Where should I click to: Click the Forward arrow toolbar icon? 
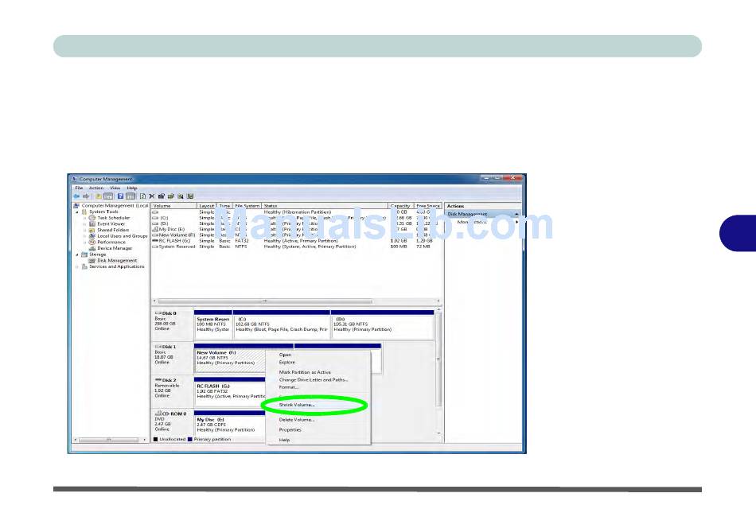tap(86, 196)
